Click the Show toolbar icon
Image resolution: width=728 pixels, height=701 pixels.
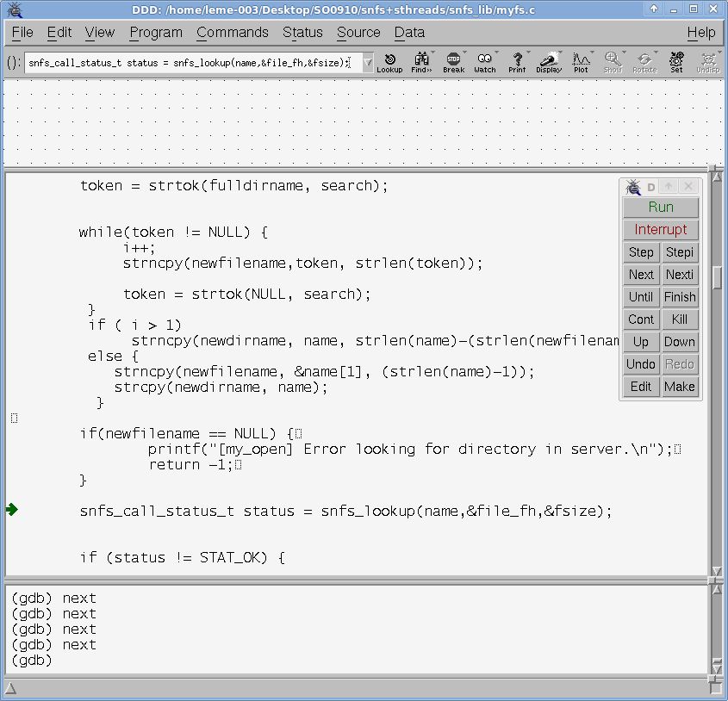click(x=613, y=63)
